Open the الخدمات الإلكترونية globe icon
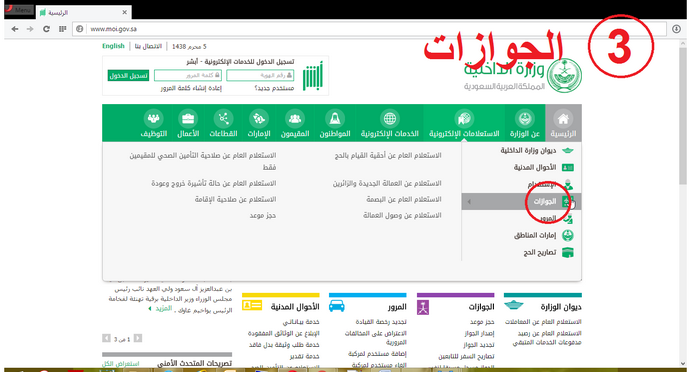Viewport: 691px width, 372px height. [x=390, y=119]
